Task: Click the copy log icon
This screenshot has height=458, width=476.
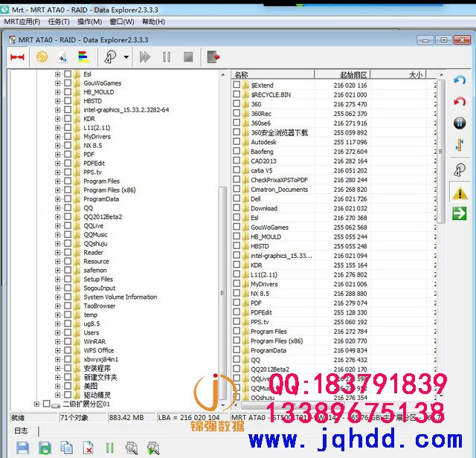Action: [x=66, y=448]
